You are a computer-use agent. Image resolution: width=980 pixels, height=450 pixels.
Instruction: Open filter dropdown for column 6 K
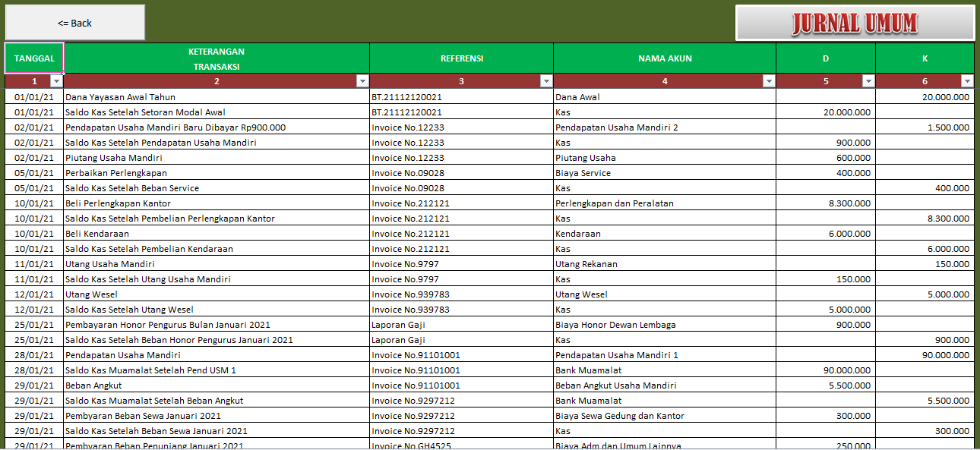[967, 81]
